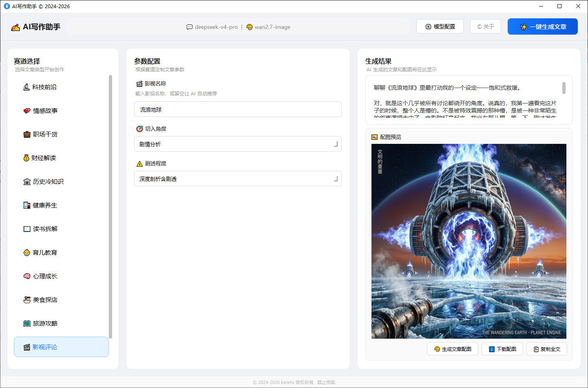This screenshot has height=388, width=588.
Task: Click the 健康养生 icon
Action: click(27, 205)
